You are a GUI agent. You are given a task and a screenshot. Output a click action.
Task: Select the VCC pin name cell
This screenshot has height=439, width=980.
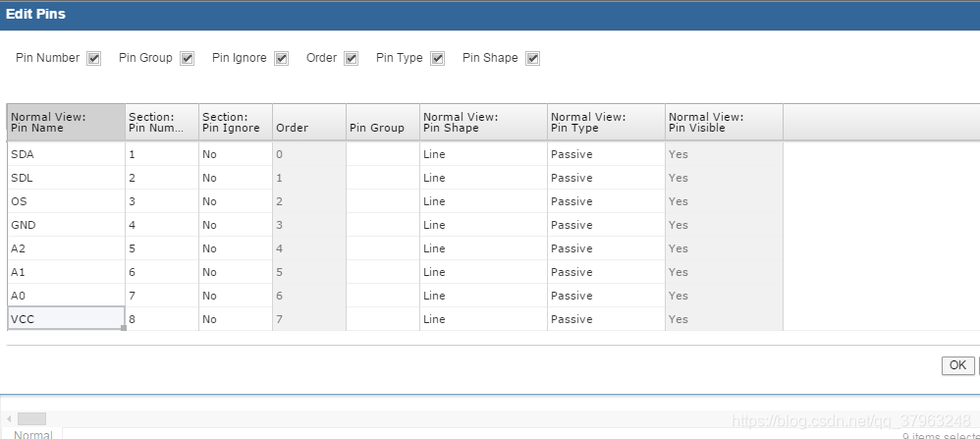[66, 319]
